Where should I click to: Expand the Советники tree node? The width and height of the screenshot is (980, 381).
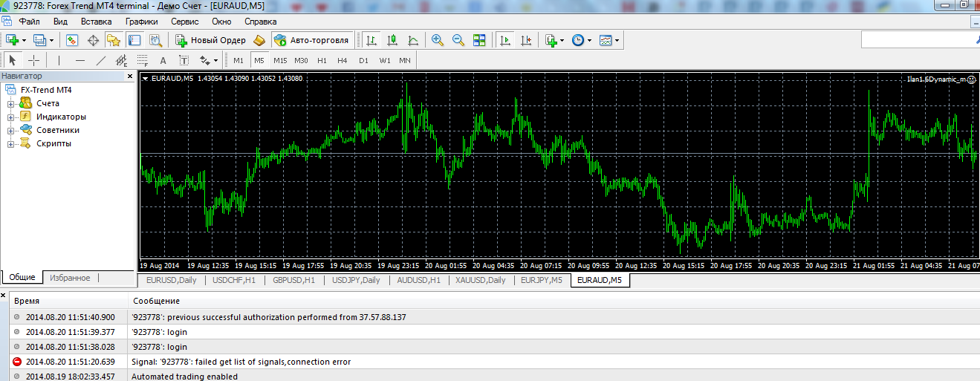tap(11, 130)
